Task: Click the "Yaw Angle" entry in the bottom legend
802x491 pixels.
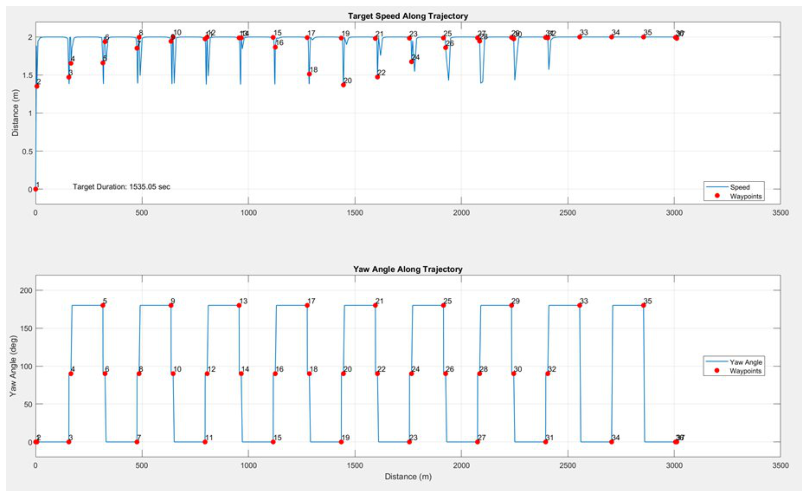Action: (x=745, y=362)
